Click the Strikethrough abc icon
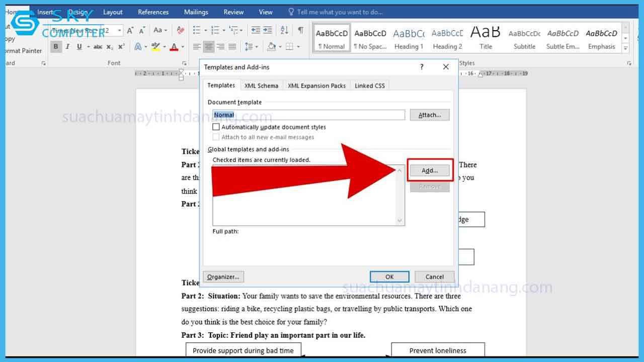The width and height of the screenshot is (644, 362). tap(98, 47)
